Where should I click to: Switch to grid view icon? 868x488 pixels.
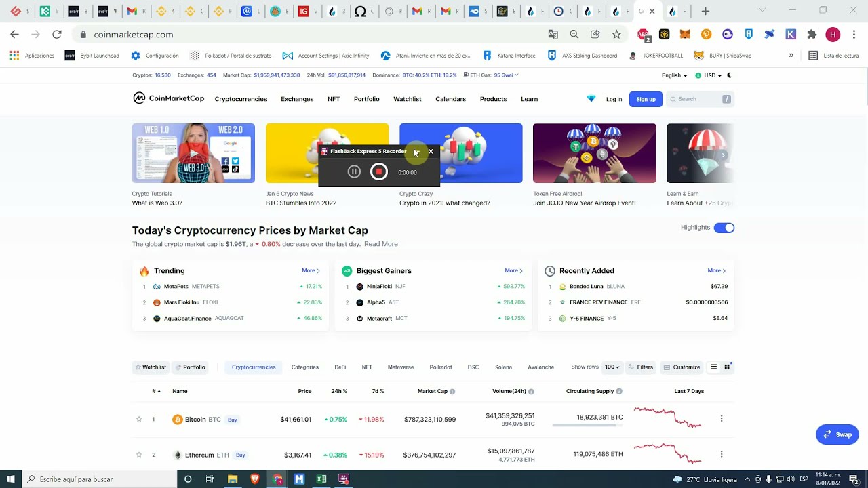pyautogui.click(x=727, y=367)
